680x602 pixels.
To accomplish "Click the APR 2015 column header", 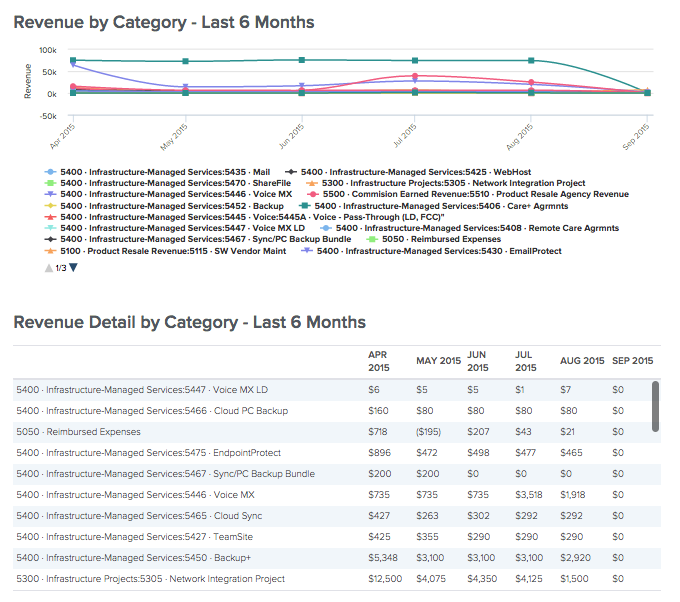I will (378, 360).
